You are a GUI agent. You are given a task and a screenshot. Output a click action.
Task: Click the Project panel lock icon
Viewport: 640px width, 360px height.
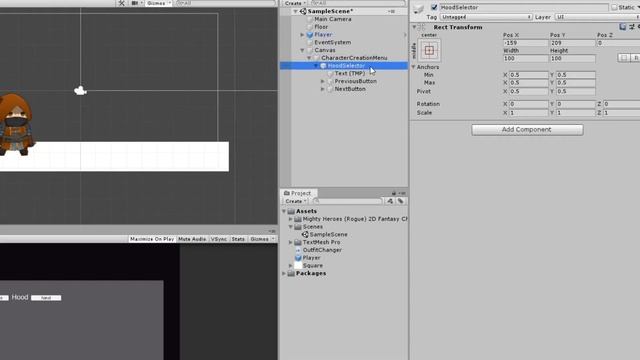point(394,193)
